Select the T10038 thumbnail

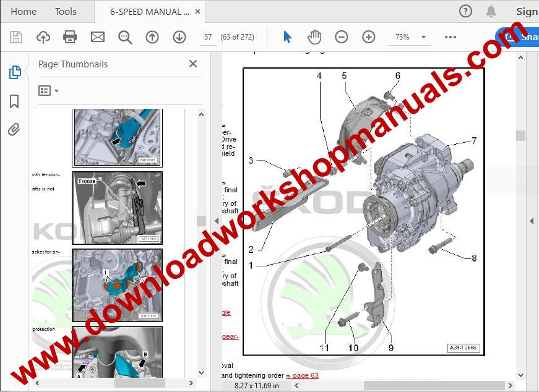(x=117, y=208)
